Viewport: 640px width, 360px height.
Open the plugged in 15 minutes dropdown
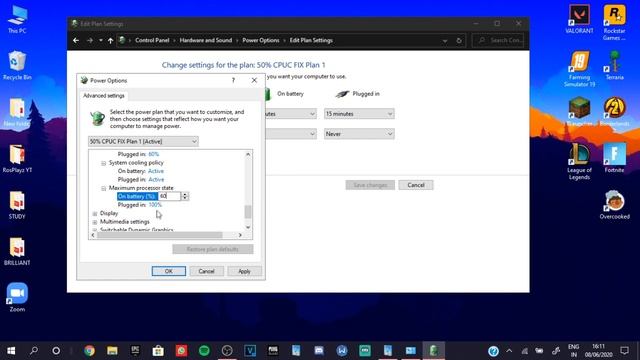(359, 114)
